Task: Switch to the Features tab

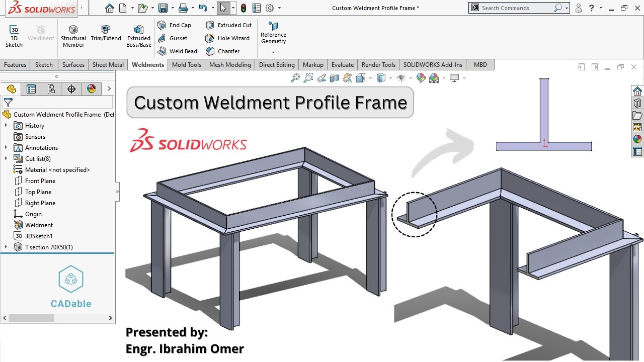Action: (15, 65)
